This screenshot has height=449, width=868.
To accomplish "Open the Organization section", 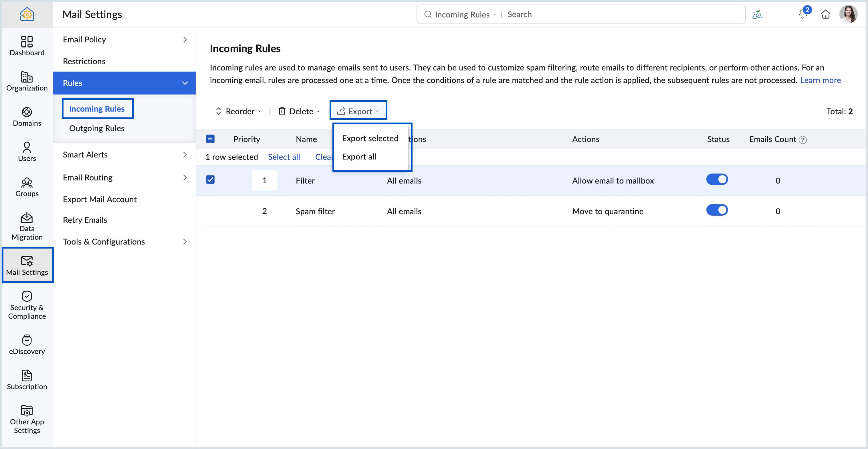I will point(27,81).
